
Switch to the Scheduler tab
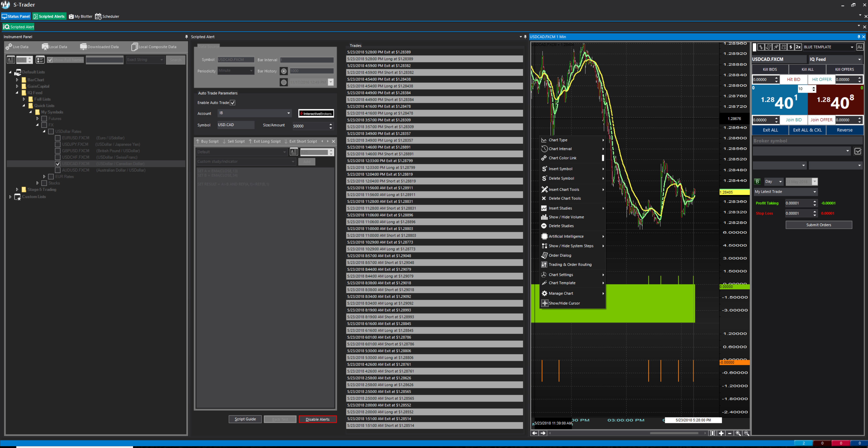coord(107,17)
